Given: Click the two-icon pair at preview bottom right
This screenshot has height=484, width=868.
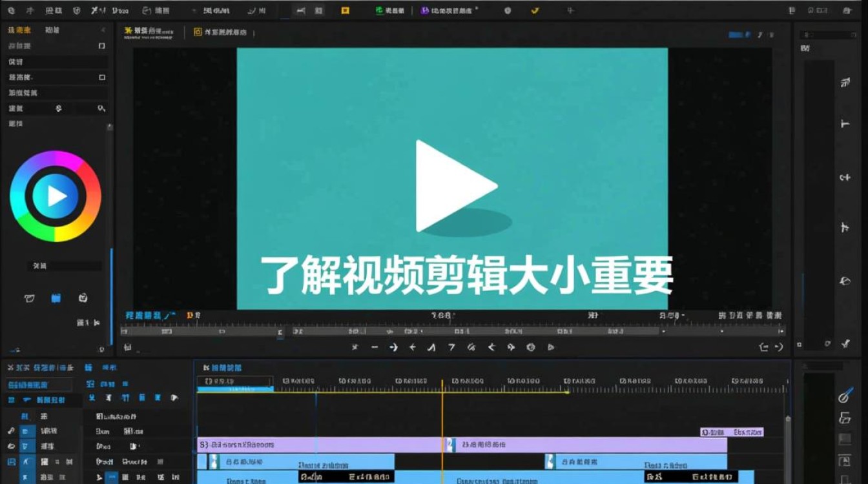Looking at the screenshot, I should tap(770, 347).
